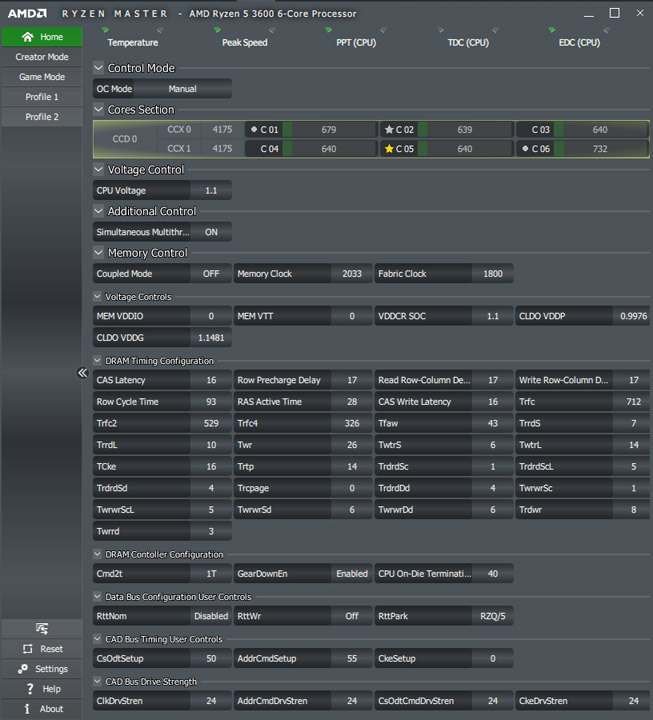Collapse the Control Mode section
Viewport: 653px width, 720px height.
click(98, 68)
